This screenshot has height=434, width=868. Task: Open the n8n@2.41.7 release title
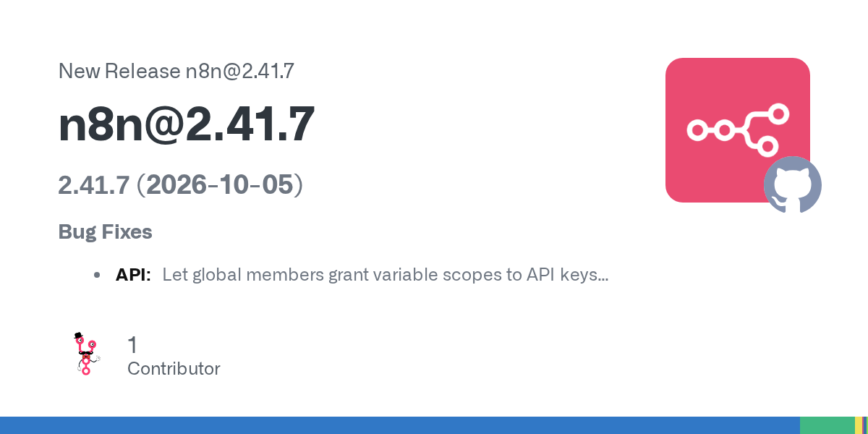pos(187,124)
